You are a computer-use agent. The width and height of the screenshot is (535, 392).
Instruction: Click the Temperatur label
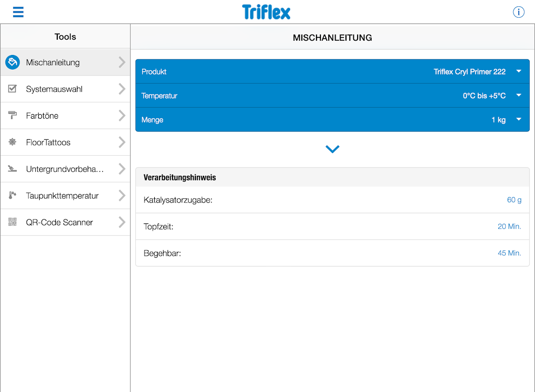click(159, 96)
